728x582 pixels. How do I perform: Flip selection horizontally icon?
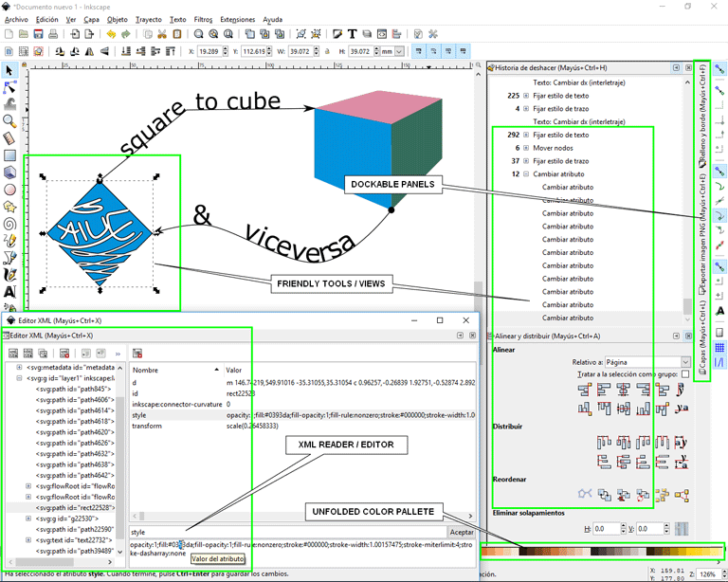click(90, 51)
